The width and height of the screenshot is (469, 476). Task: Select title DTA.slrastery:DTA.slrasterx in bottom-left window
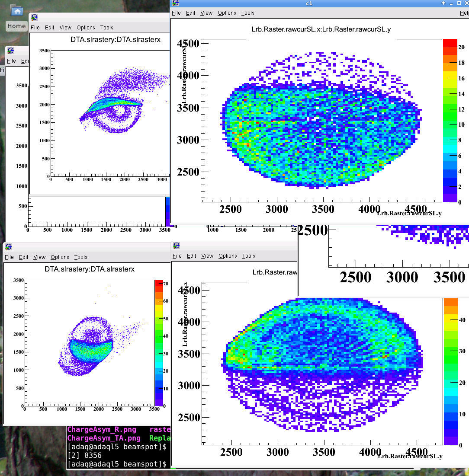[89, 269]
